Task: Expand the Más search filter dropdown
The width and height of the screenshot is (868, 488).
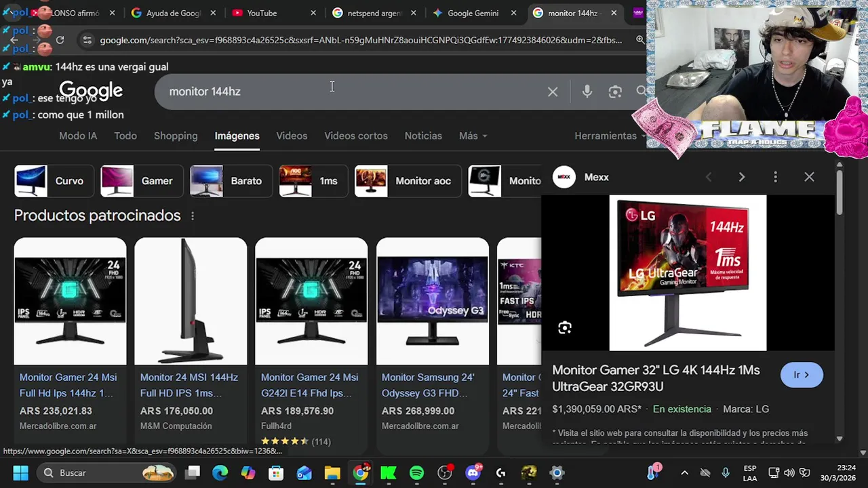Action: 473,136
